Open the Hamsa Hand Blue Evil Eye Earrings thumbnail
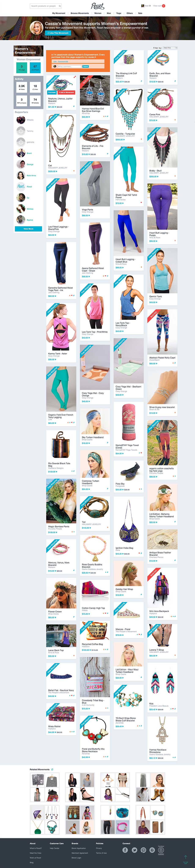The height and width of the screenshot is (868, 195). coord(95,90)
